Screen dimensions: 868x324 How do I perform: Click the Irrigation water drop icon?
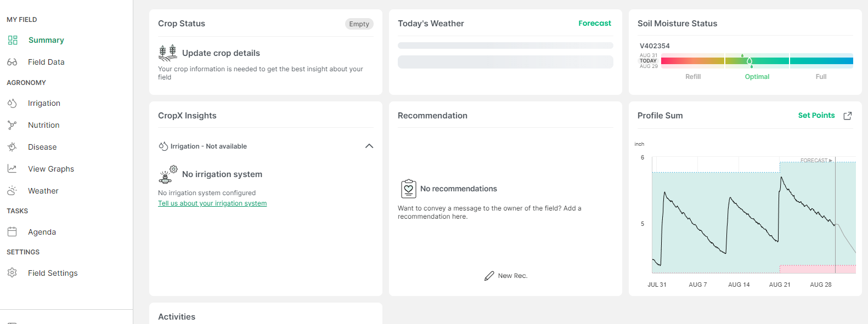coord(12,103)
